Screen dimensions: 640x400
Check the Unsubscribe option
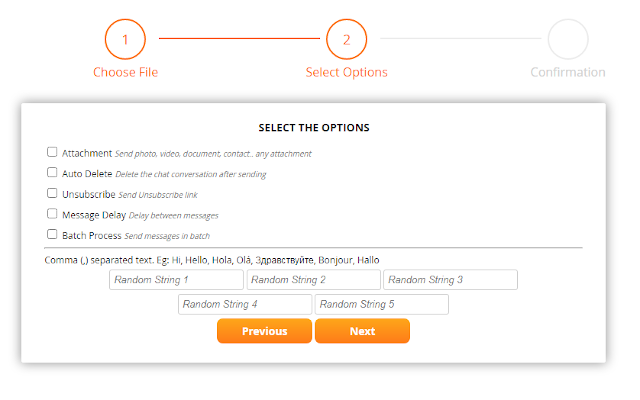[52, 194]
